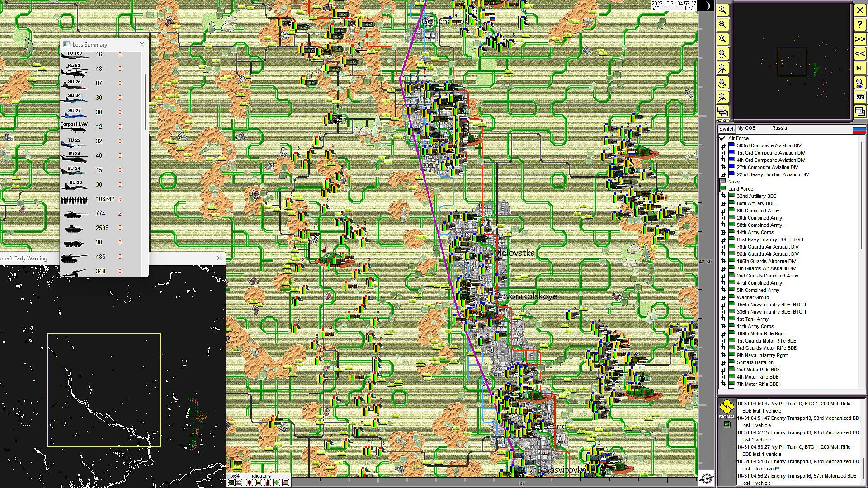Close the Loss Summary window
The width and height of the screenshot is (868, 488).
tap(142, 44)
